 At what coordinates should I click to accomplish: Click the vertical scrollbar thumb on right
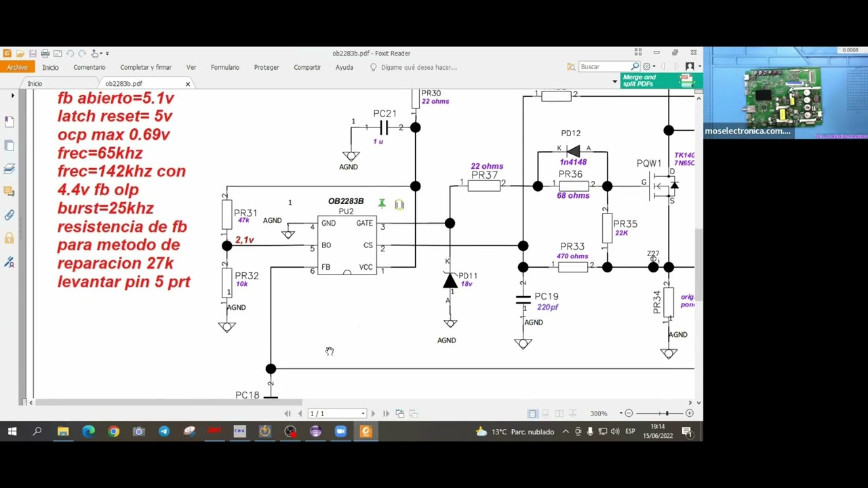pos(698,266)
